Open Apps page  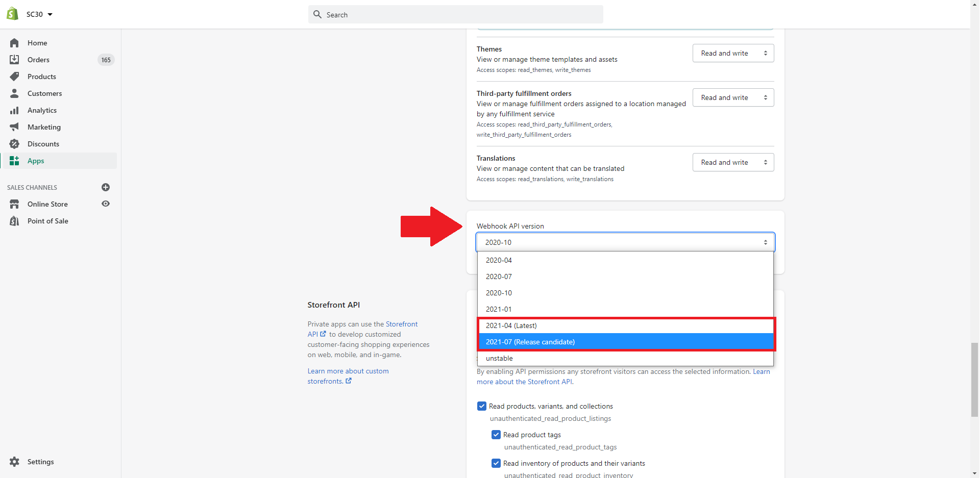pos(36,161)
